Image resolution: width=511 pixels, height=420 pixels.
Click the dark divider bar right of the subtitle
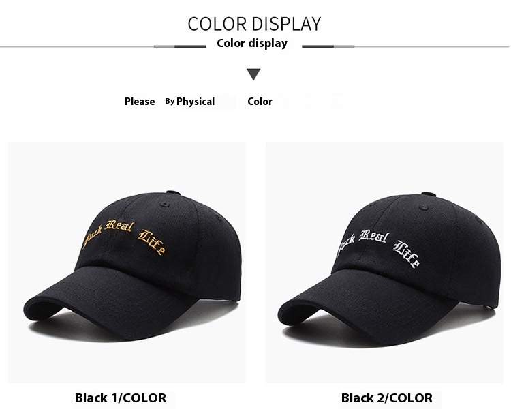click(x=318, y=46)
